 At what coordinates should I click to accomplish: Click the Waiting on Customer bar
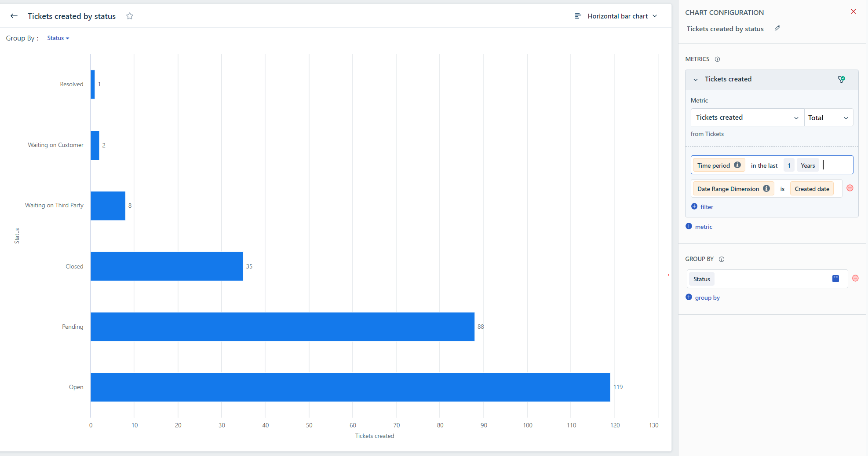point(95,145)
